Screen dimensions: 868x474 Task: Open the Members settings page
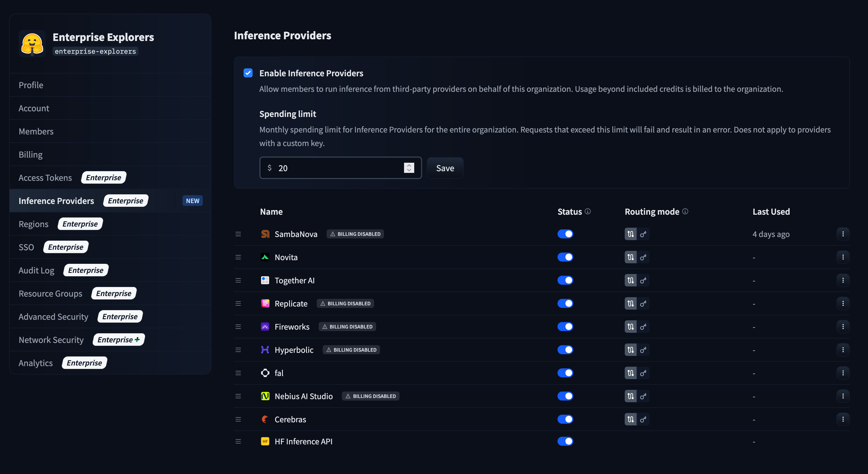coord(36,131)
